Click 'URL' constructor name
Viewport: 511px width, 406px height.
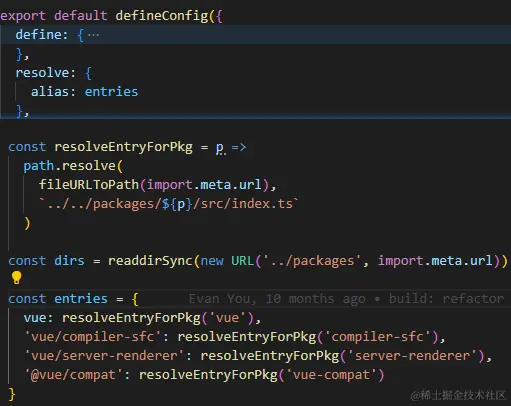click(x=243, y=261)
